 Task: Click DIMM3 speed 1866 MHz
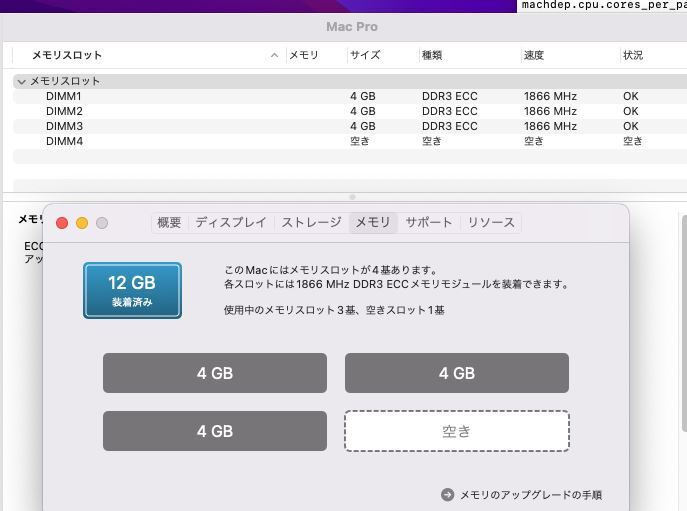[550, 126]
